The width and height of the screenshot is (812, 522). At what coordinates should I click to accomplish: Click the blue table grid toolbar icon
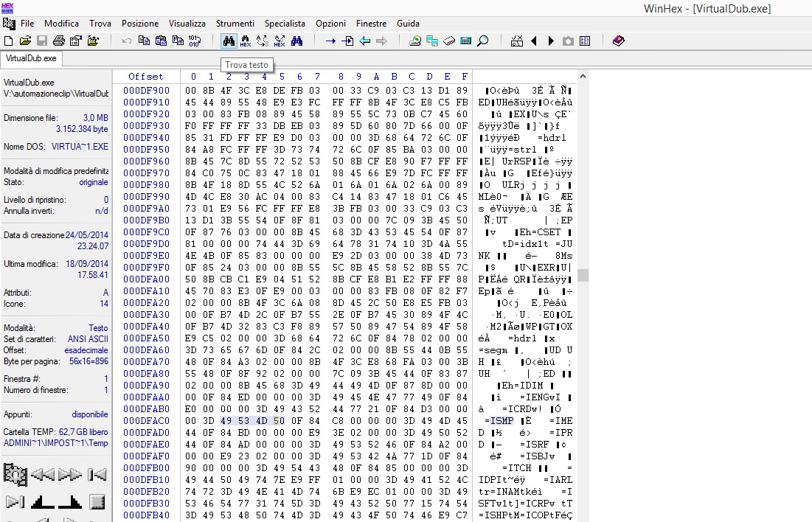coord(585,41)
